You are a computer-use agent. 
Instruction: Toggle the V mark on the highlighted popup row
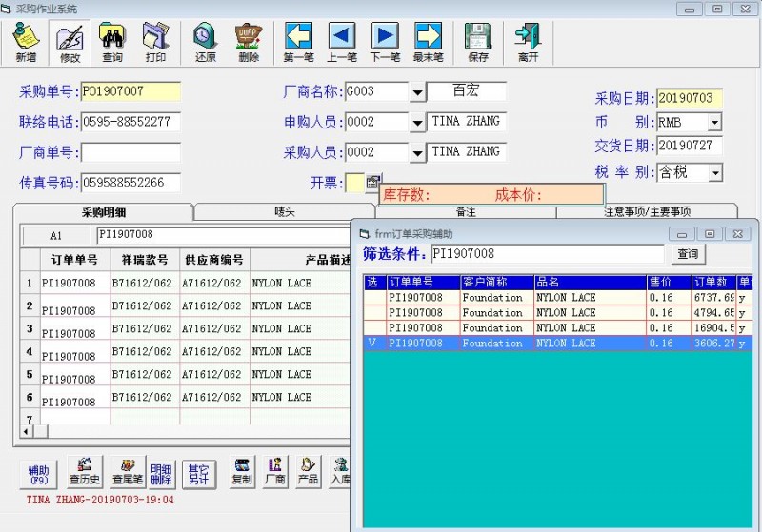click(x=374, y=344)
